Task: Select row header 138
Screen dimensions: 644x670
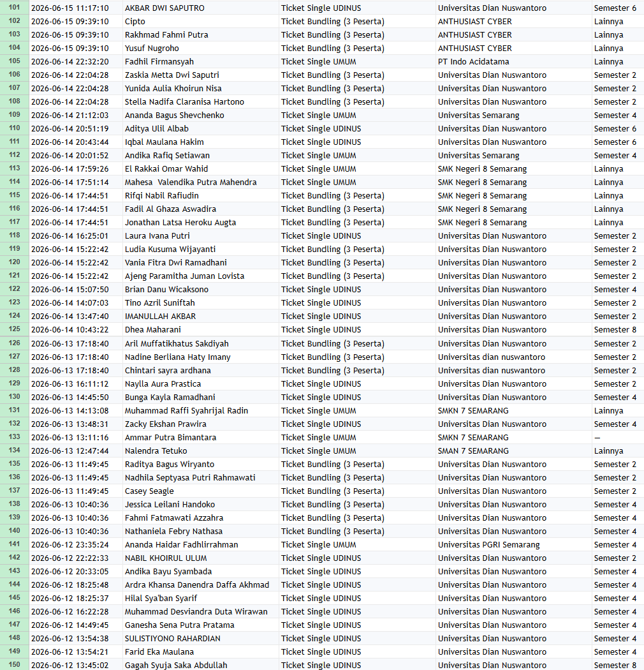Action: (15, 504)
